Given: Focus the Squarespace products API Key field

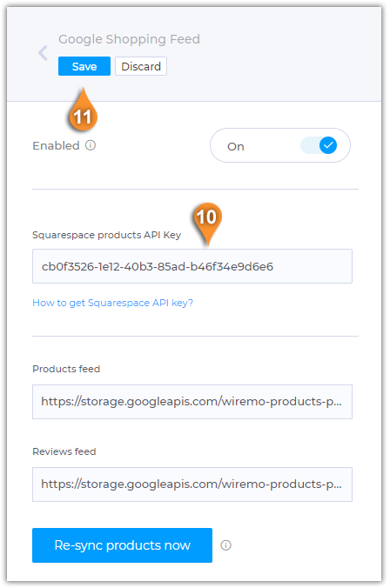Looking at the screenshot, I should coord(192,266).
